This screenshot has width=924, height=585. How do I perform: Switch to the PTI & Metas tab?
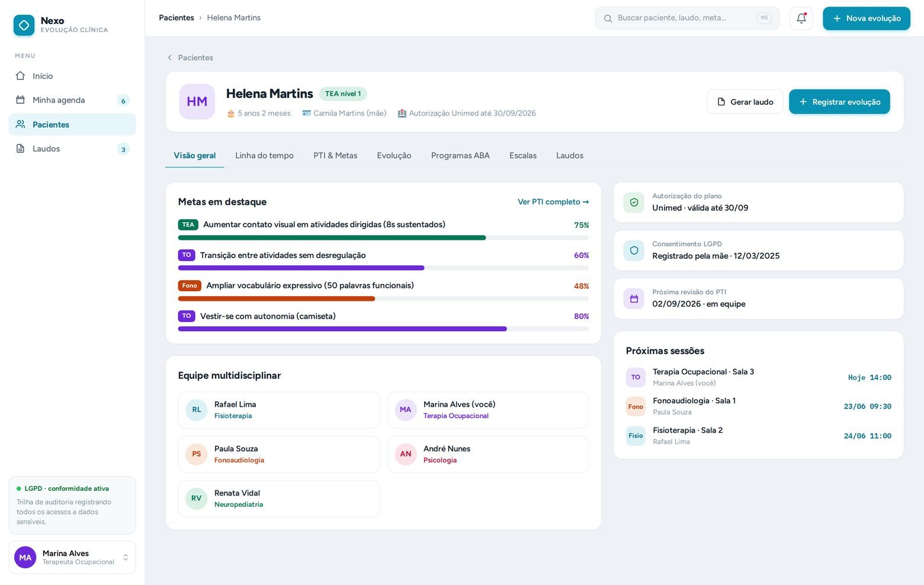(335, 156)
